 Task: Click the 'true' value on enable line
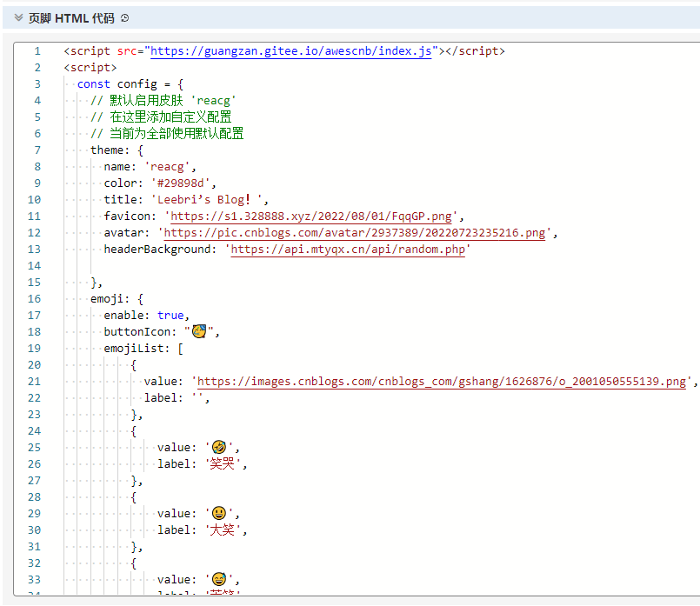coord(170,316)
